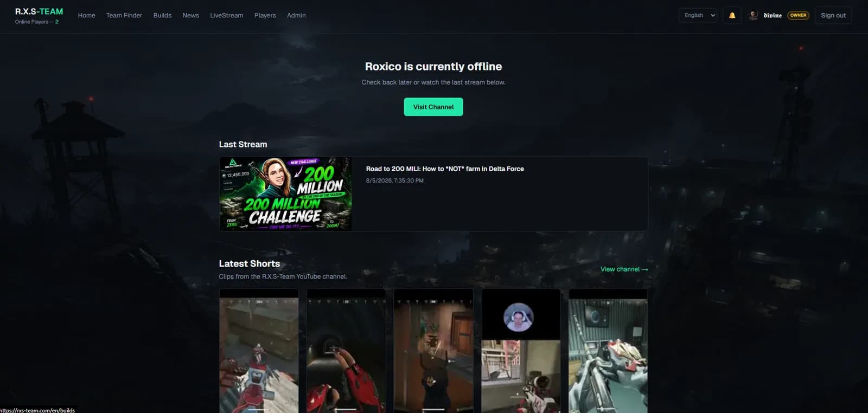The height and width of the screenshot is (413, 868).
Task: Open the Admin panel link
Action: point(296,15)
